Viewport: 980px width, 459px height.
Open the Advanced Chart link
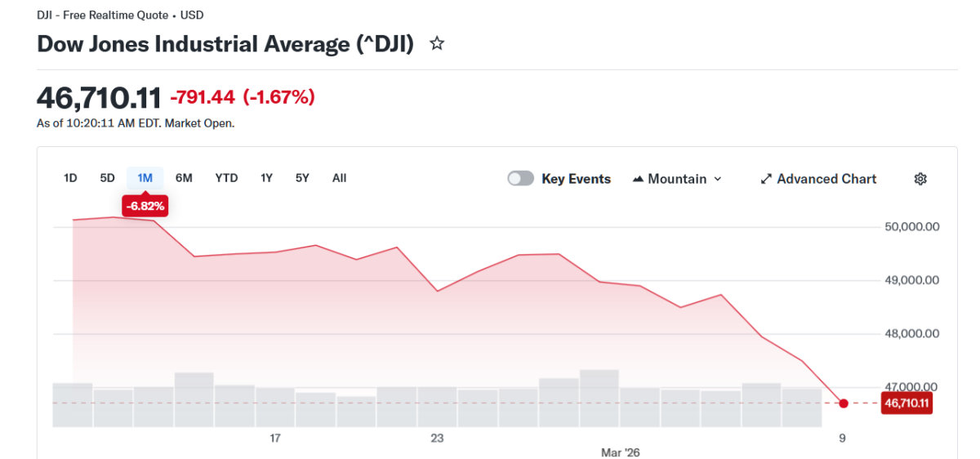(826, 179)
